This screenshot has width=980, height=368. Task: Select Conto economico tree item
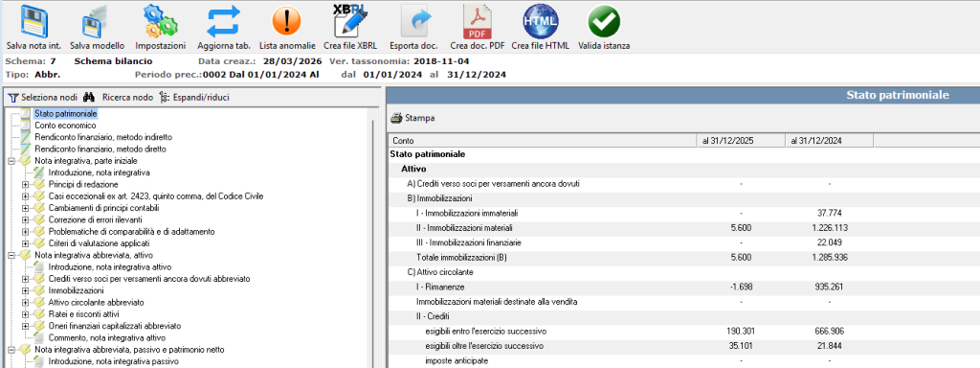[x=65, y=126]
